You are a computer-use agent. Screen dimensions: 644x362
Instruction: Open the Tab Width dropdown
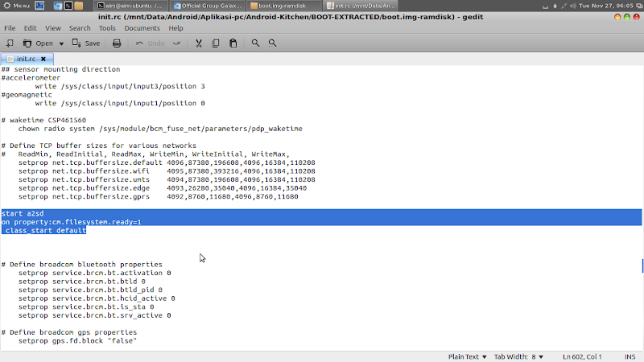519,356
